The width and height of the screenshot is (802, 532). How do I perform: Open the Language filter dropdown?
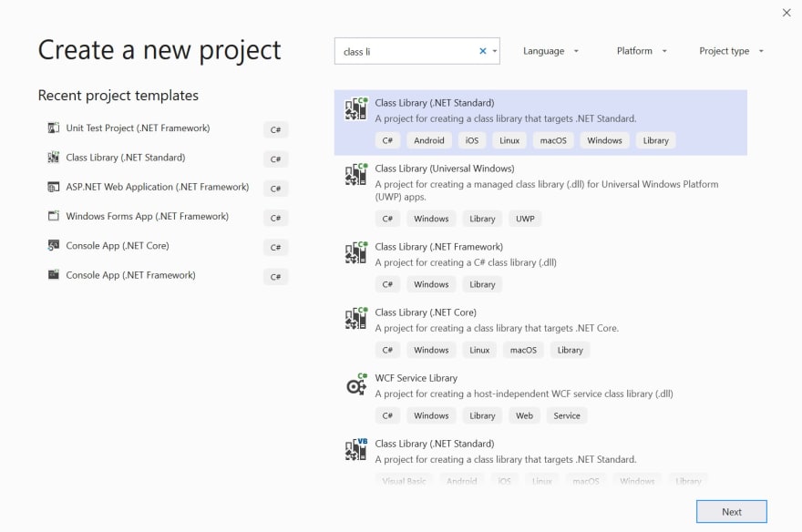pos(550,51)
